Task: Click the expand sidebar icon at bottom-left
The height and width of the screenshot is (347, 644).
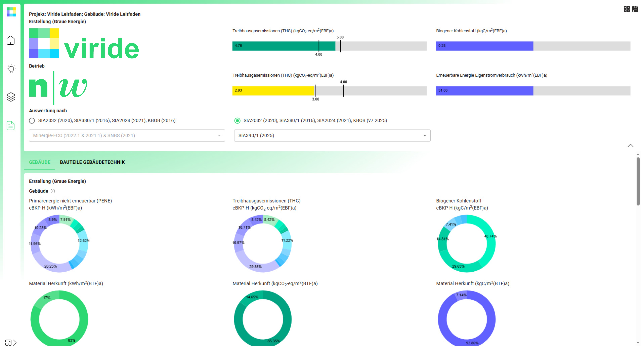Action: 11,342
